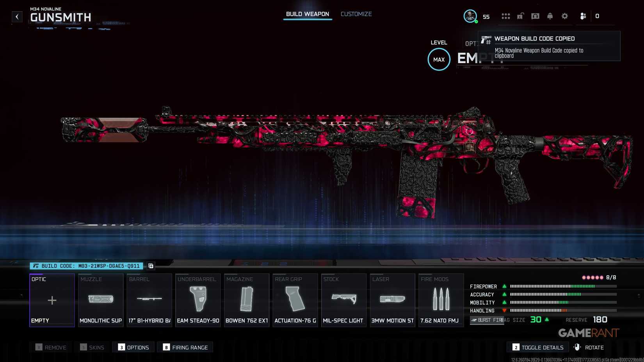Open the notifications bell icon
The width and height of the screenshot is (644, 362).
[x=550, y=16]
